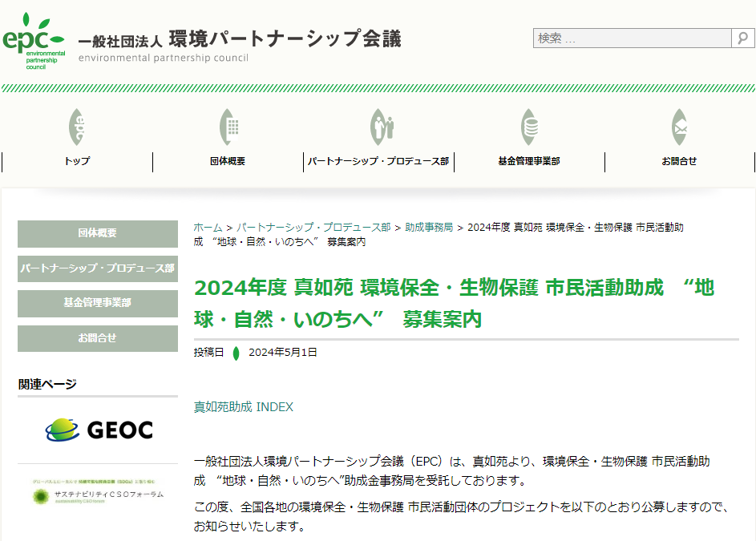Open the 真如苑助成 INDEX link
Image resolution: width=756 pixels, height=541 pixels.
(244, 406)
